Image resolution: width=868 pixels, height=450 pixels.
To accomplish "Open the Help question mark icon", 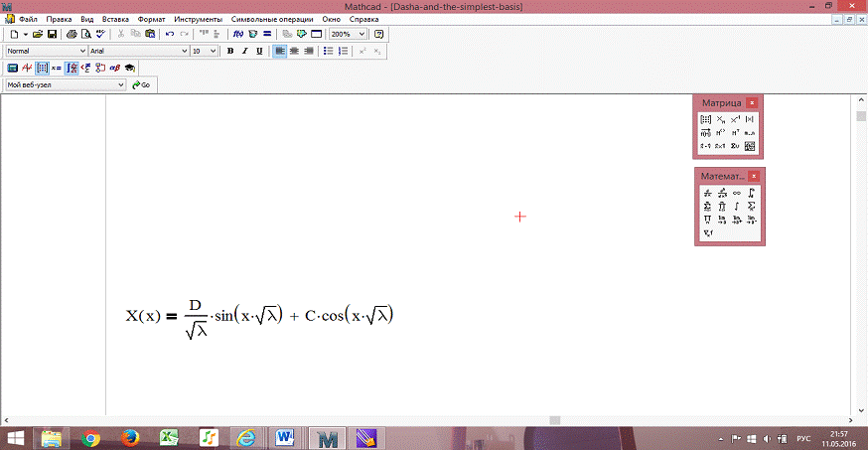I will [x=378, y=34].
